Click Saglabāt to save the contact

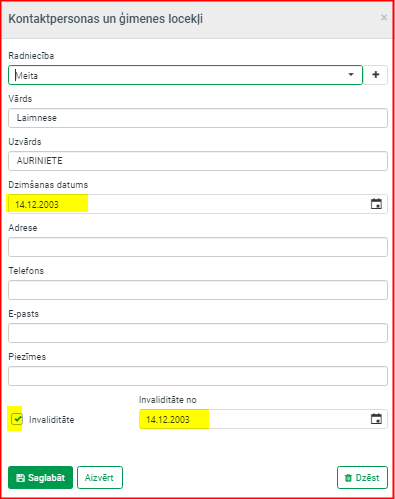[40, 477]
